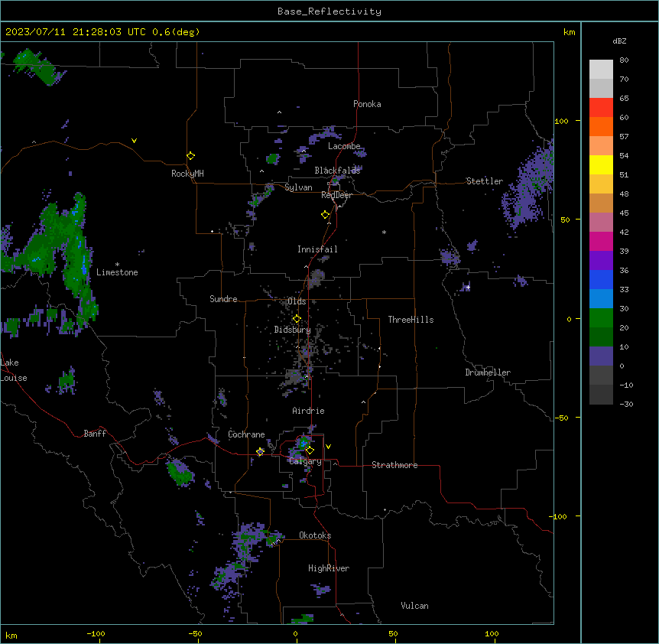Click the light gray 70–80 dBZ legend swatch
Viewport: 659px width, 644px height.
(601, 70)
